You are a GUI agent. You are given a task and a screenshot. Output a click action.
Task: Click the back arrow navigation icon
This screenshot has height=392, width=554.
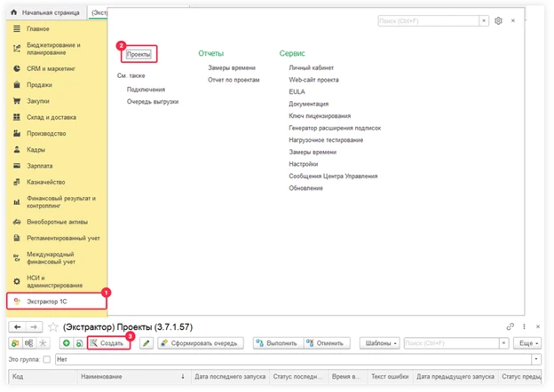[15, 326]
